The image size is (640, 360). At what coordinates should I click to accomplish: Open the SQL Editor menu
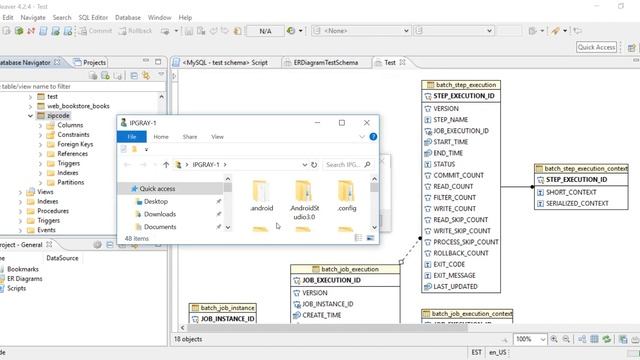93,18
